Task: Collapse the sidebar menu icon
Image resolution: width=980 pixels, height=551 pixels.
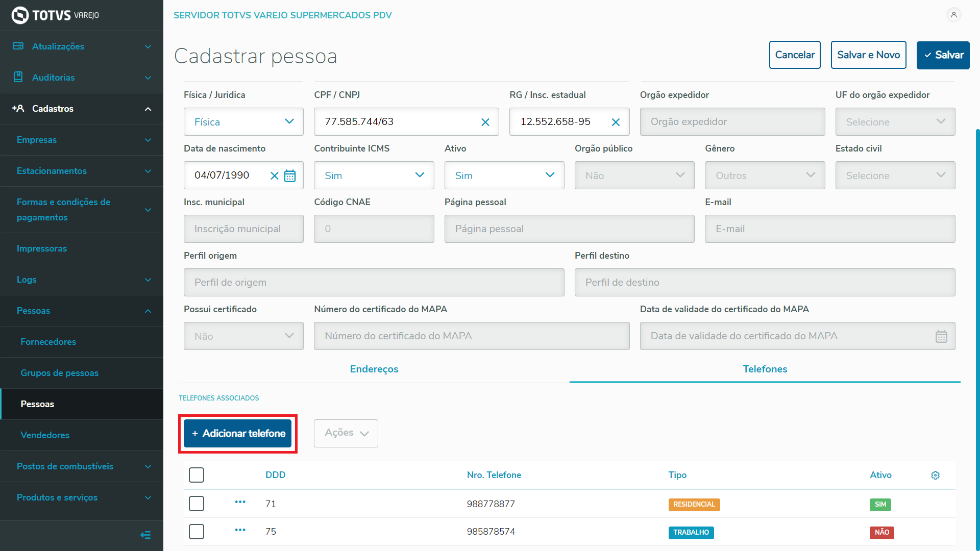Action: click(x=145, y=535)
